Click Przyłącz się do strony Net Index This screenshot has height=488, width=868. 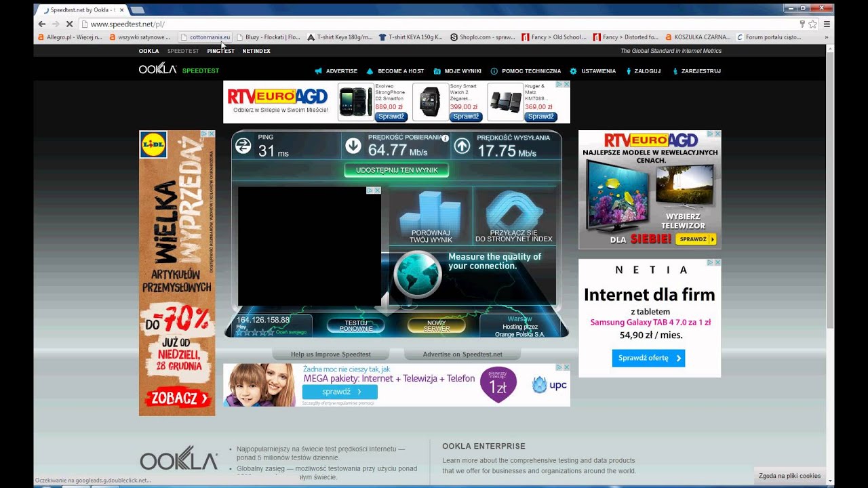[513, 217]
